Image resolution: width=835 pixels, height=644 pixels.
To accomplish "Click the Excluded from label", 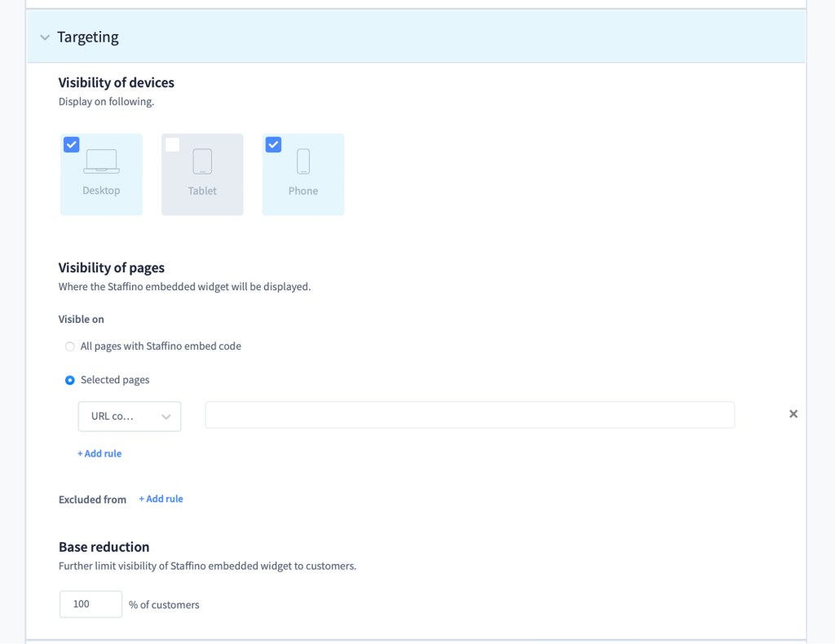I will point(92,499).
